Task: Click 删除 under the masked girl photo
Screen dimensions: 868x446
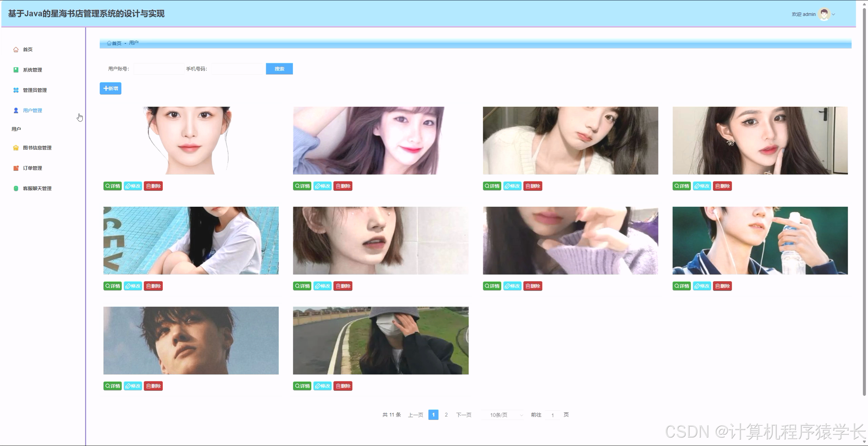Action: point(343,386)
